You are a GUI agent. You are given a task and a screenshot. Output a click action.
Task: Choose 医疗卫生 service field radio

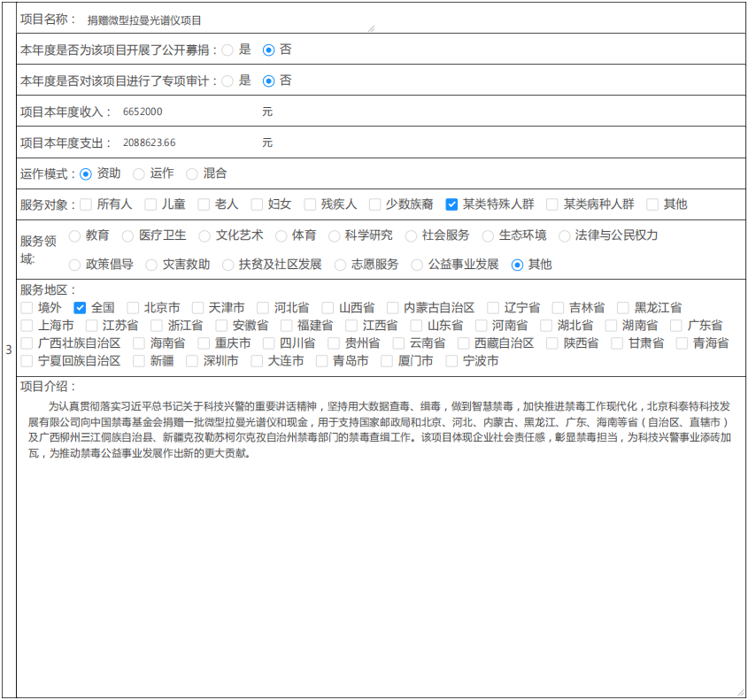coord(127,236)
